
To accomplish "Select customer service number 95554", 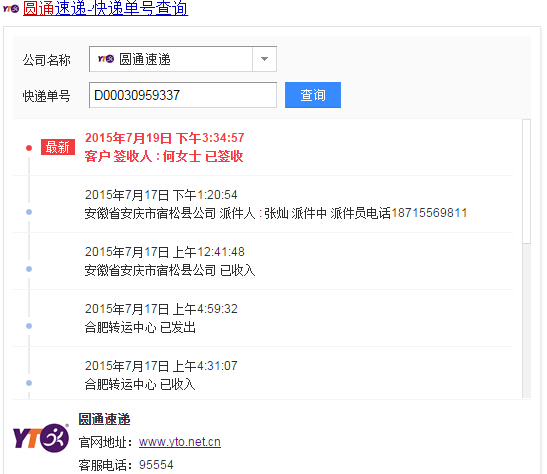I will pos(156,465).
